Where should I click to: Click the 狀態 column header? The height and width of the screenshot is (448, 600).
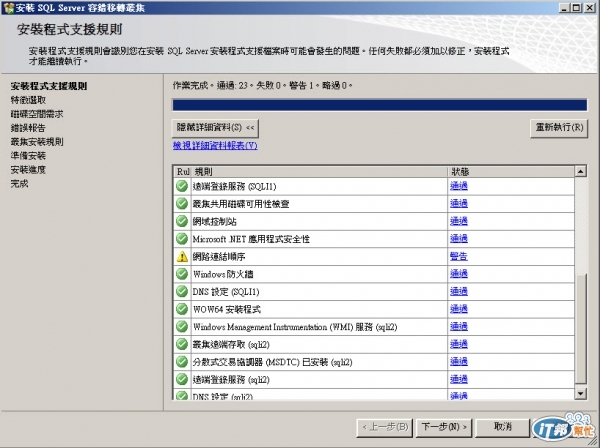(x=511, y=172)
